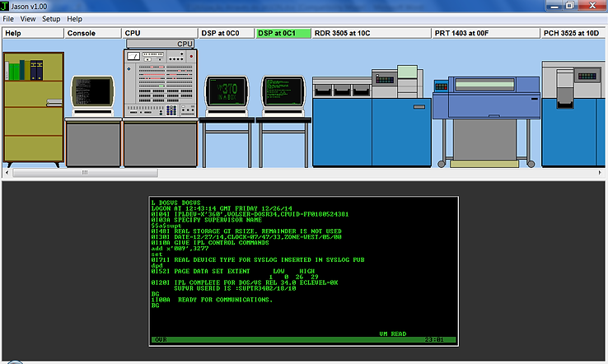Click the bookshelf Help cabinet icon
Screen dimensions: 608x364
pos(33,109)
